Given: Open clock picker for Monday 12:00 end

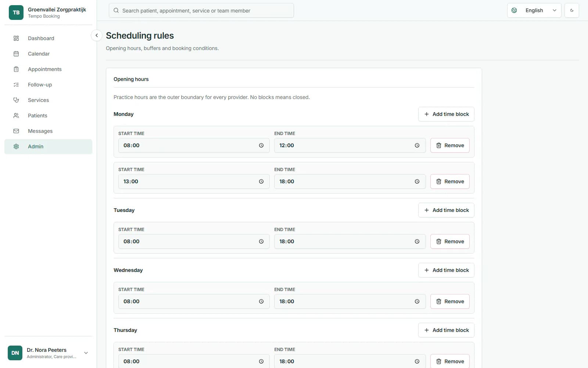Looking at the screenshot, I should pos(417,145).
